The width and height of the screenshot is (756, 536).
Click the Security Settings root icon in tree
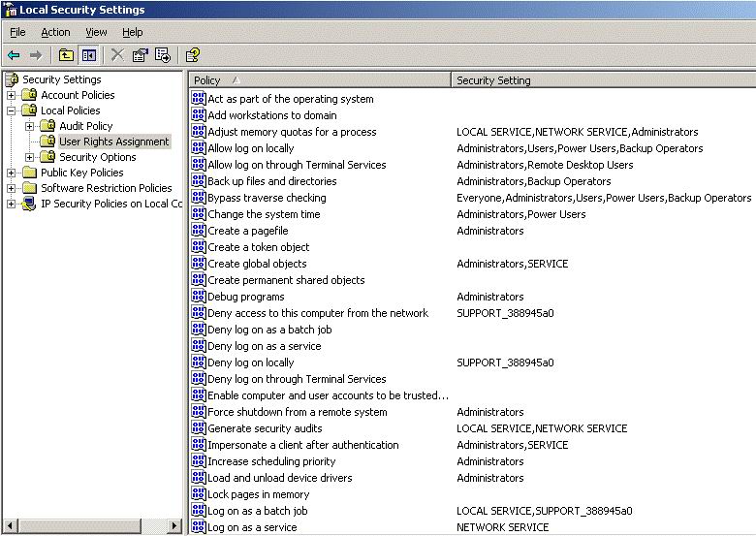(12, 79)
